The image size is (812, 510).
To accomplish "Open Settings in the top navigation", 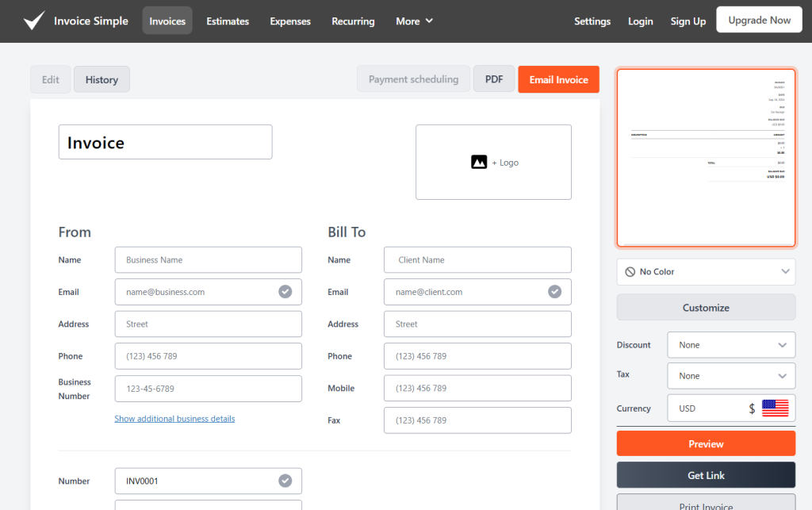I will pos(592,21).
